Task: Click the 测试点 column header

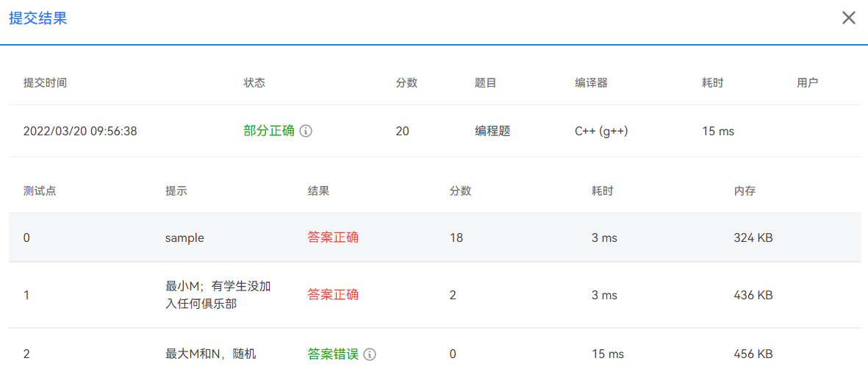Action: 40,190
